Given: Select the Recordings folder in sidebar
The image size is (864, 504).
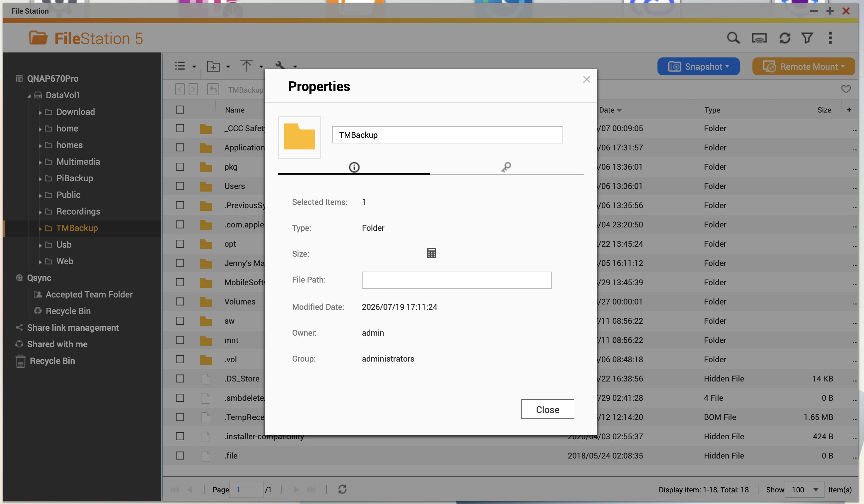Looking at the screenshot, I should (x=78, y=211).
